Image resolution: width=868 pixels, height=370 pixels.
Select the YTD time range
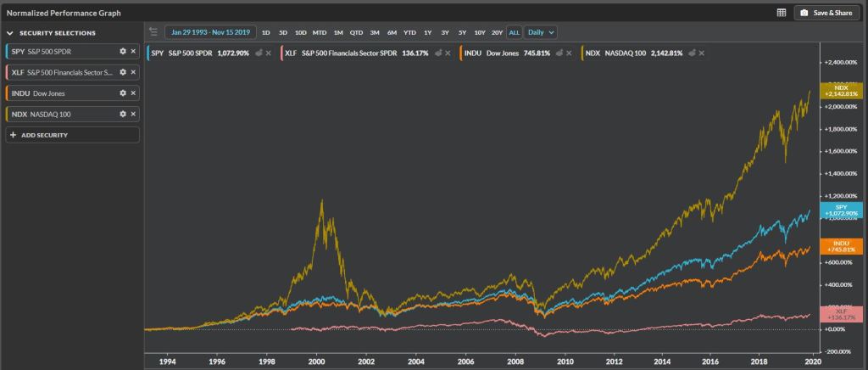click(x=409, y=32)
